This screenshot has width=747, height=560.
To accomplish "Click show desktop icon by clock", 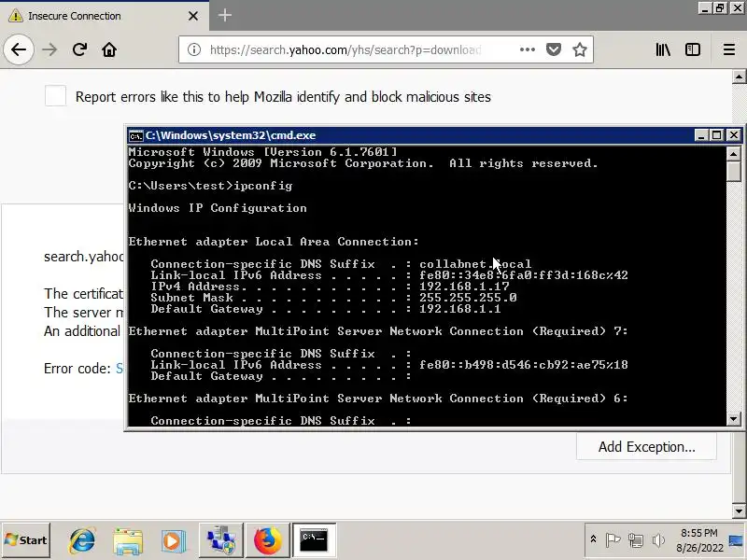I will point(737,540).
